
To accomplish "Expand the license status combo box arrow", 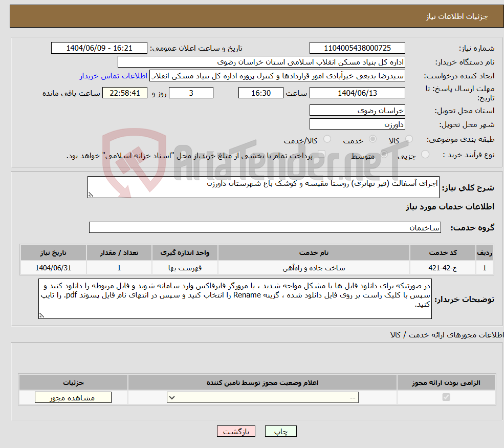I will click(171, 397).
